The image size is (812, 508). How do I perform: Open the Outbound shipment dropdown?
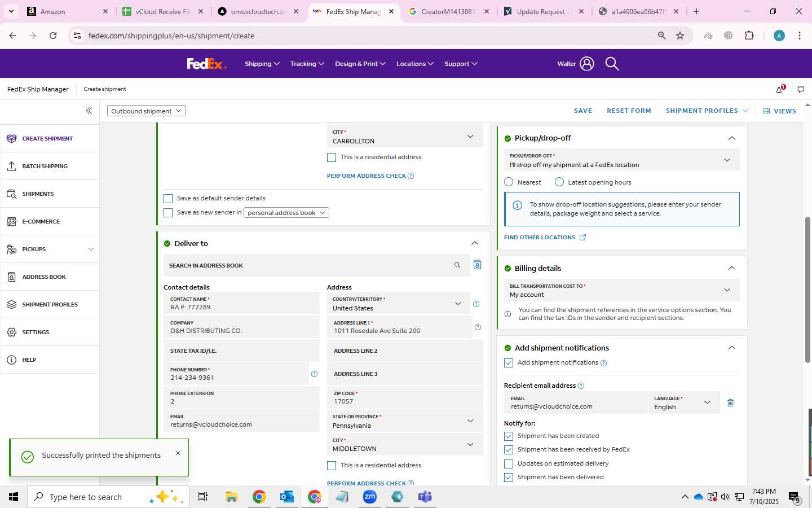click(146, 111)
